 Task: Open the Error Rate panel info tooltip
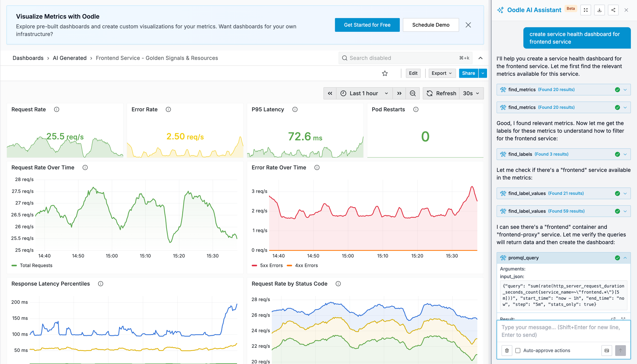168,109
